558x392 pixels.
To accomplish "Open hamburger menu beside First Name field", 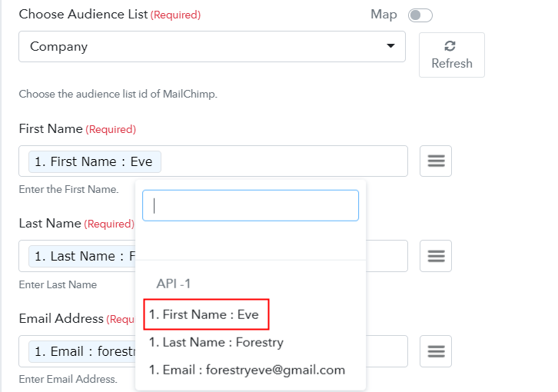I will pos(436,161).
